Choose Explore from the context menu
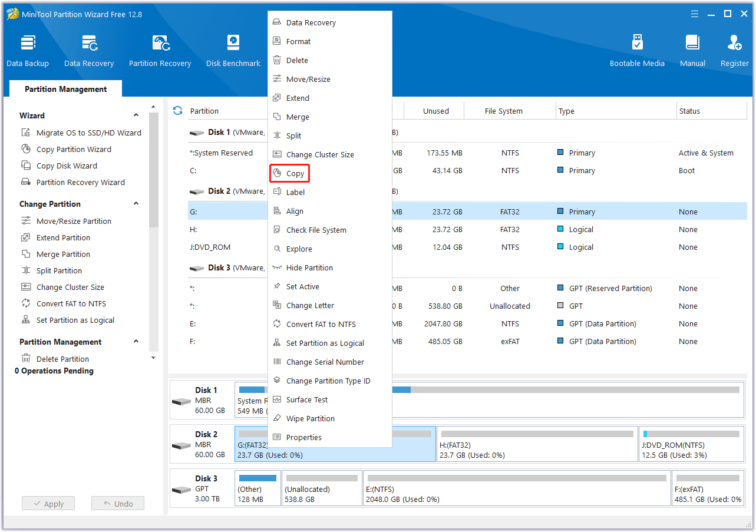 [330, 249]
